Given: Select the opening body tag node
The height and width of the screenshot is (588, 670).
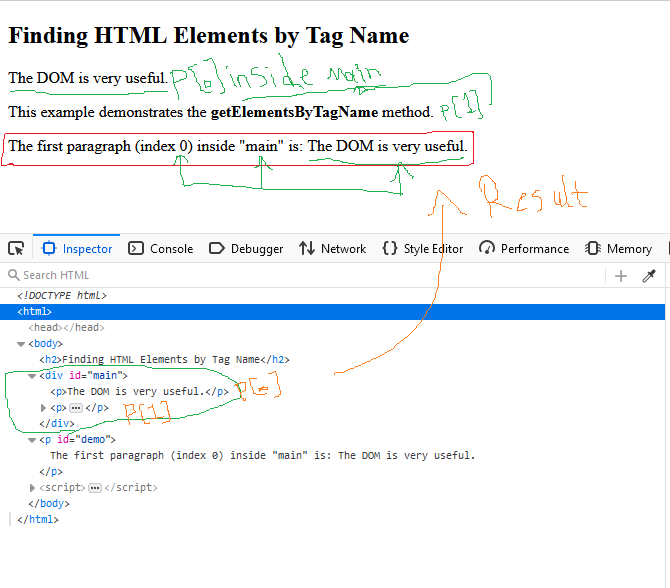Looking at the screenshot, I should 45,344.
